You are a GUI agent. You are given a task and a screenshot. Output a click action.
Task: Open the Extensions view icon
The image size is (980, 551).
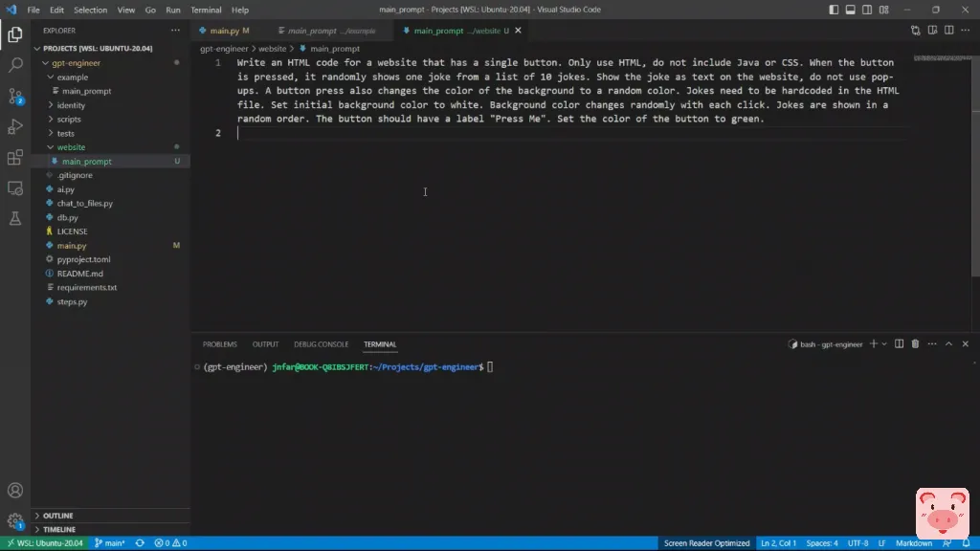[15, 157]
